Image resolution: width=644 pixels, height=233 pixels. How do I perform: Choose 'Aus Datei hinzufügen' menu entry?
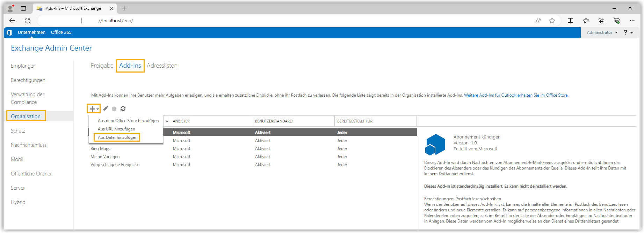click(x=117, y=137)
